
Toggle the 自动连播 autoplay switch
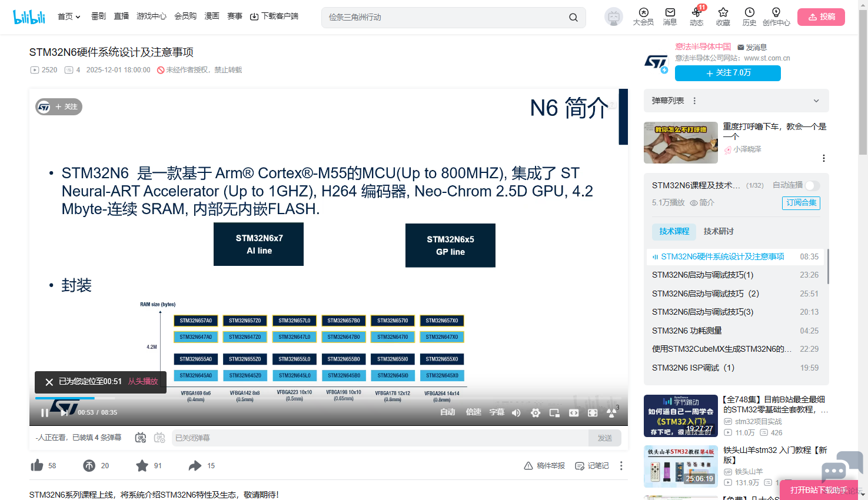pos(812,185)
